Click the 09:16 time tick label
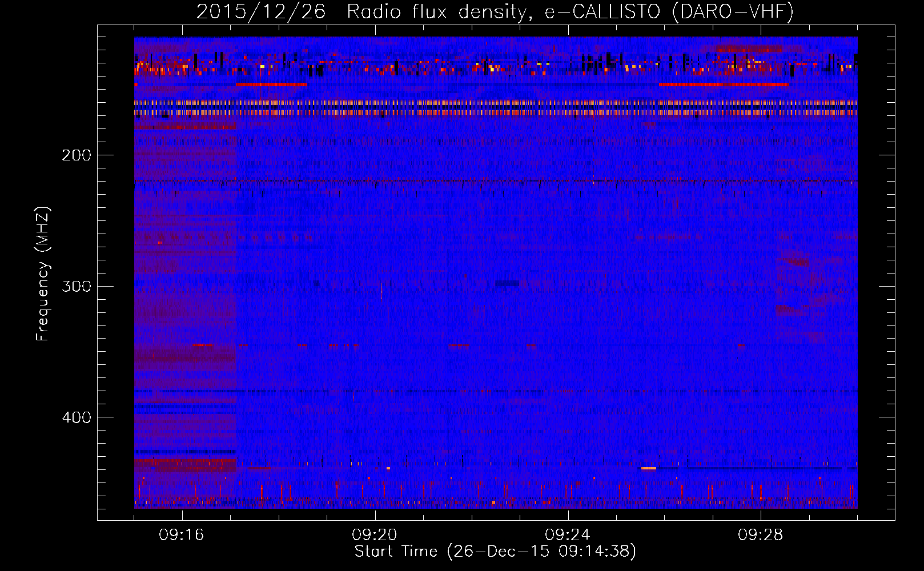 coord(182,535)
